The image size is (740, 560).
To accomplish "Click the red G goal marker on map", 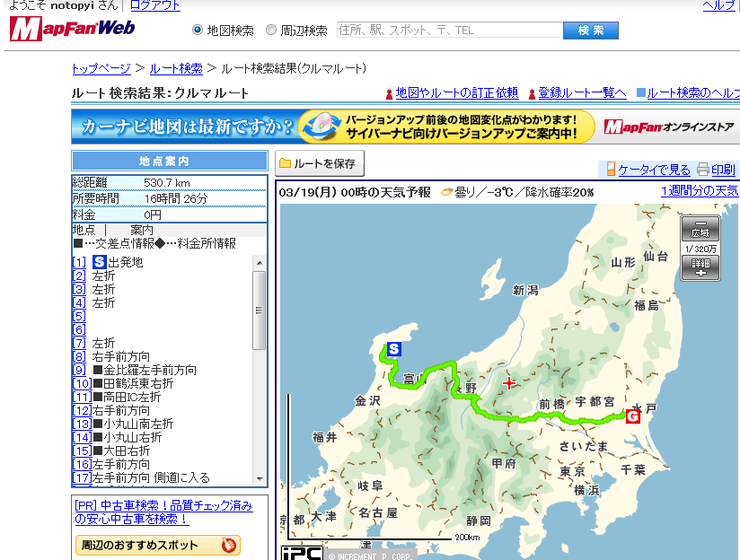I will pyautogui.click(x=631, y=416).
